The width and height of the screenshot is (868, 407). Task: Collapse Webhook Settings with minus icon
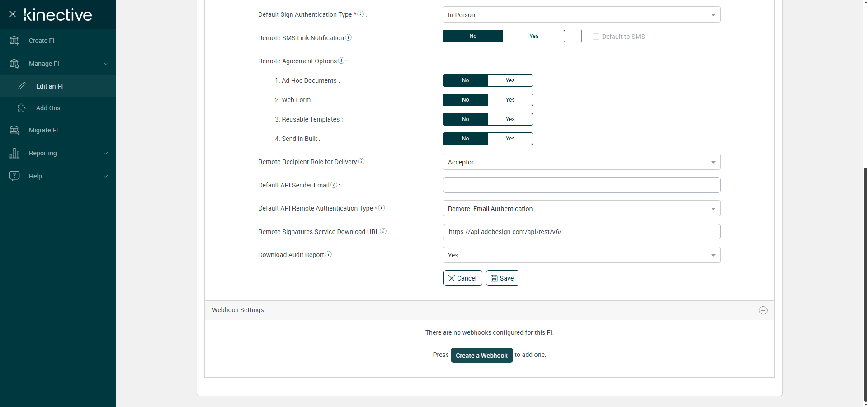coord(763,310)
